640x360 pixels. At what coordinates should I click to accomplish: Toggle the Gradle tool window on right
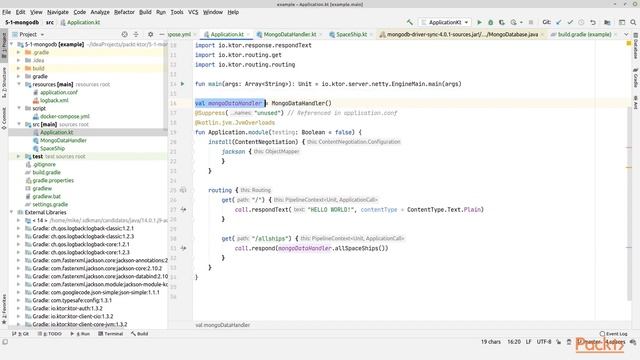coord(636,78)
